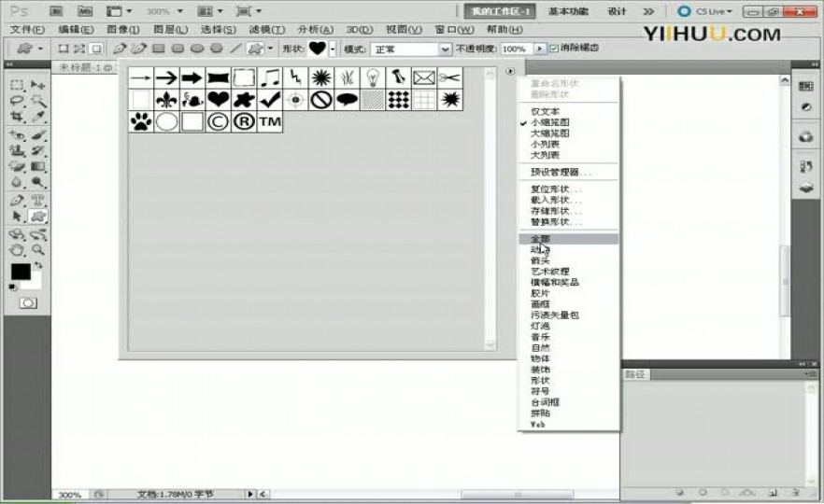Choose the Rectangle shape tool option

[159, 49]
